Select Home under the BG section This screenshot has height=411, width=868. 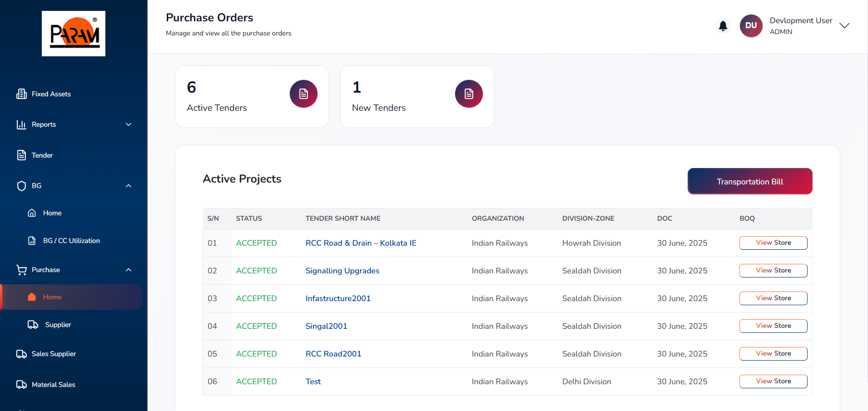point(52,213)
